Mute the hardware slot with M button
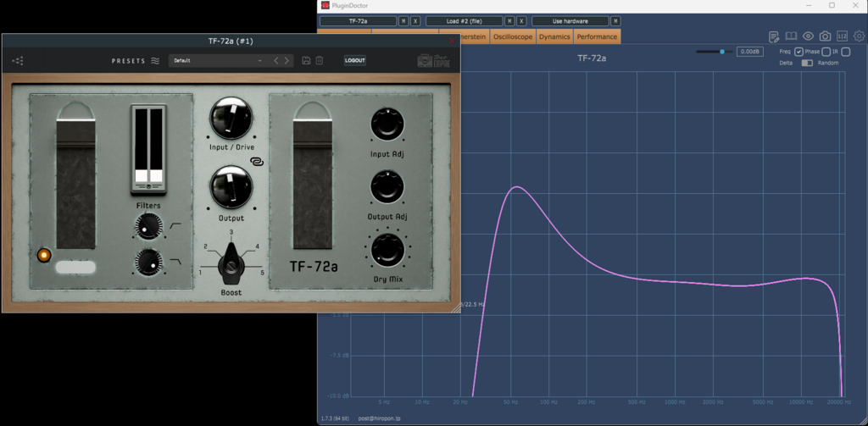868x426 pixels. tap(615, 21)
